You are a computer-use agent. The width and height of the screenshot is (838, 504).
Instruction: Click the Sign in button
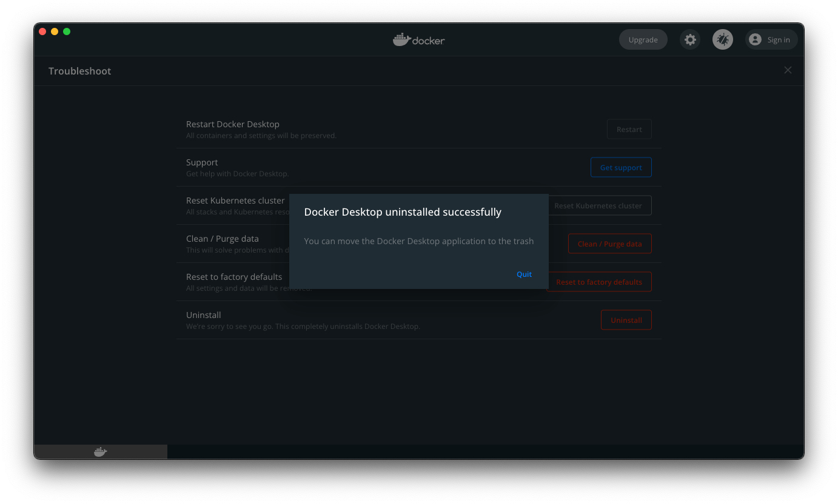click(x=771, y=40)
